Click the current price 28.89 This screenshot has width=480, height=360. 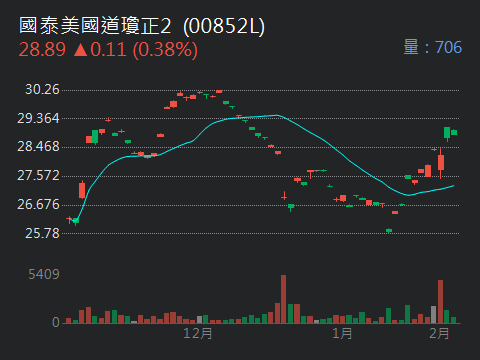click(x=42, y=50)
